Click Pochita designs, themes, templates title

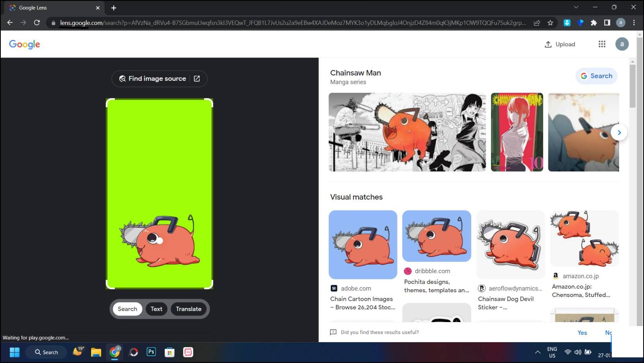tap(436, 286)
